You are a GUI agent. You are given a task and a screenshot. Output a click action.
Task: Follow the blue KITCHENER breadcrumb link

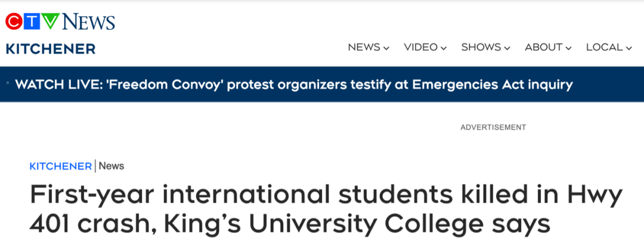(x=61, y=166)
